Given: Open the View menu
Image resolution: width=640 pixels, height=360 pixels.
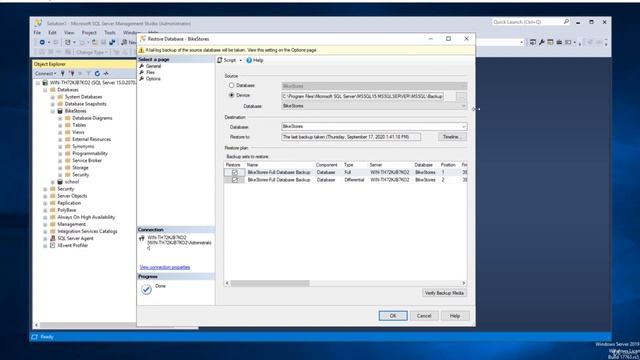Looking at the screenshot, I should 69,32.
